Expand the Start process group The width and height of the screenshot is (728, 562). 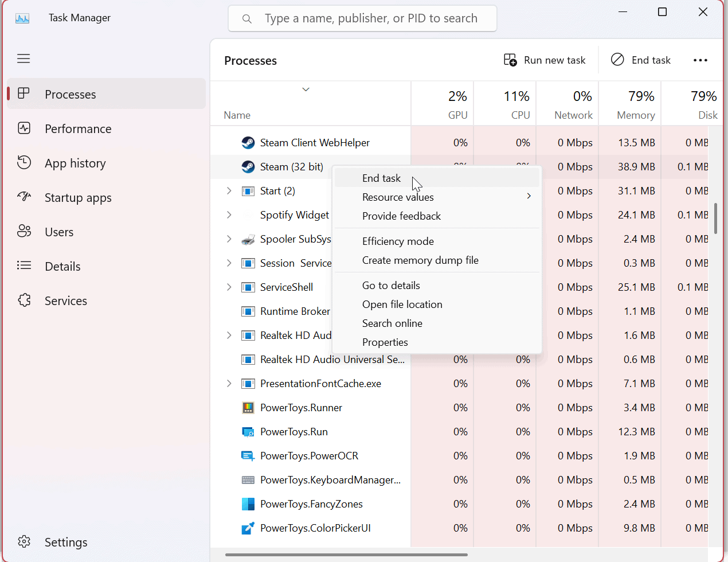click(228, 190)
